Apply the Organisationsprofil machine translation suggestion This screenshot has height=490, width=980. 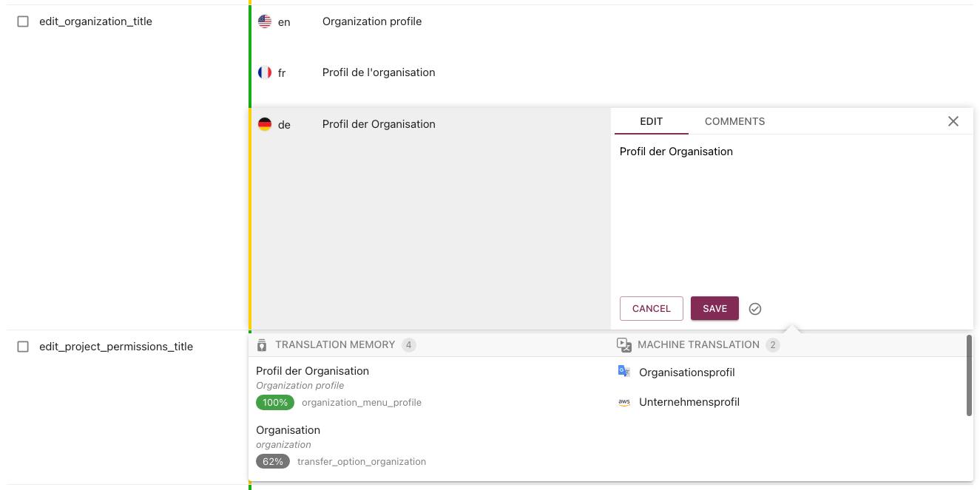686,372
